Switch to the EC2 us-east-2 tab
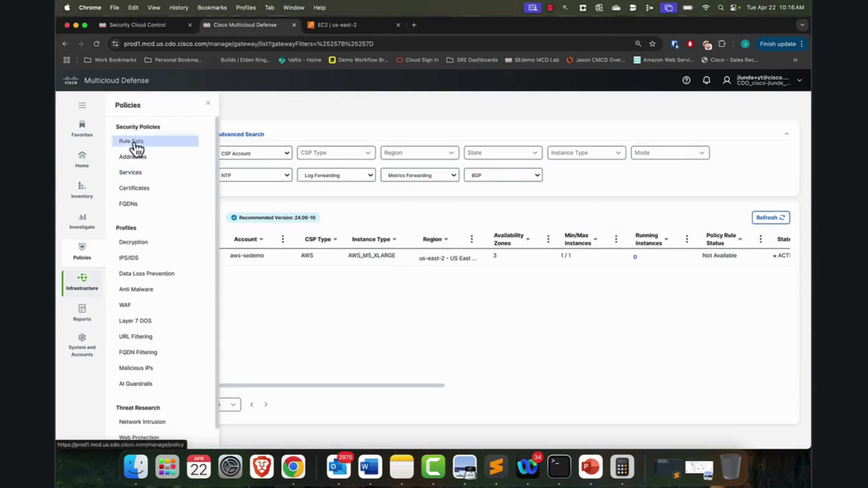This screenshot has width=868, height=488. pyautogui.click(x=337, y=25)
